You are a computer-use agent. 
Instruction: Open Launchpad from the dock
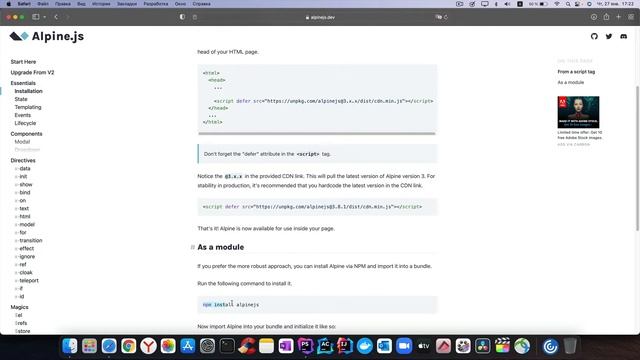click(x=89, y=346)
